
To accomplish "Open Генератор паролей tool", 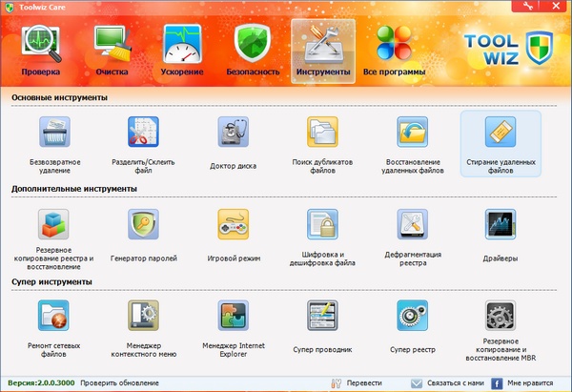I will 144,225.
